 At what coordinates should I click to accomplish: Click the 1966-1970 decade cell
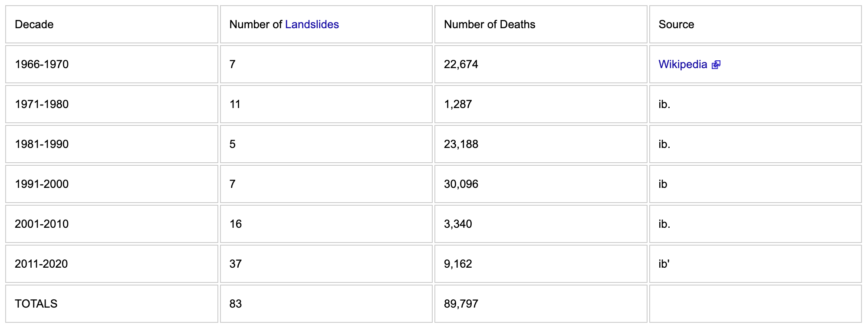coord(112,64)
